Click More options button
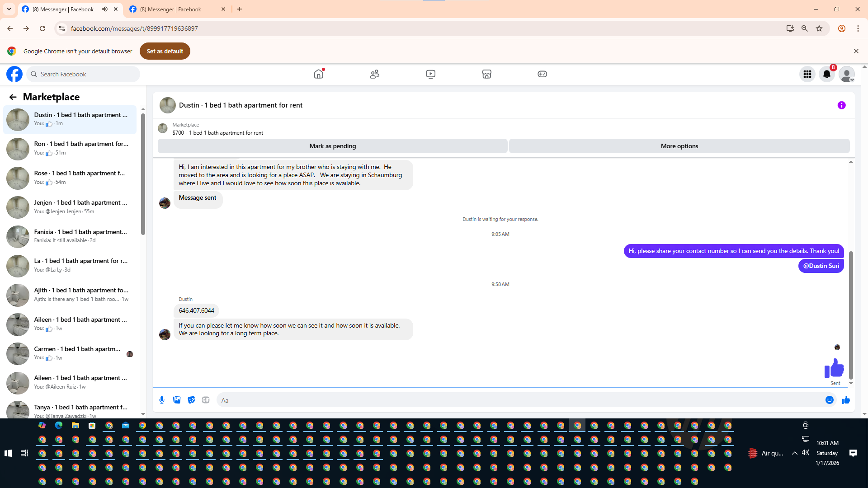The image size is (868, 488). pyautogui.click(x=679, y=146)
